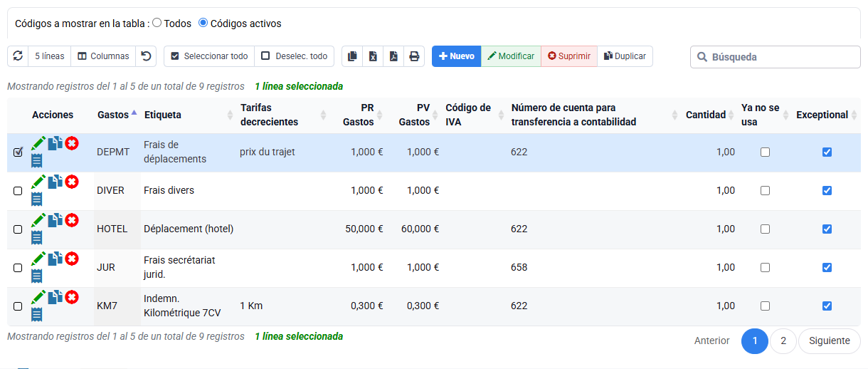The image size is (868, 369).
Task: Delete HOTEL row with red cross icon
Action: (72, 220)
